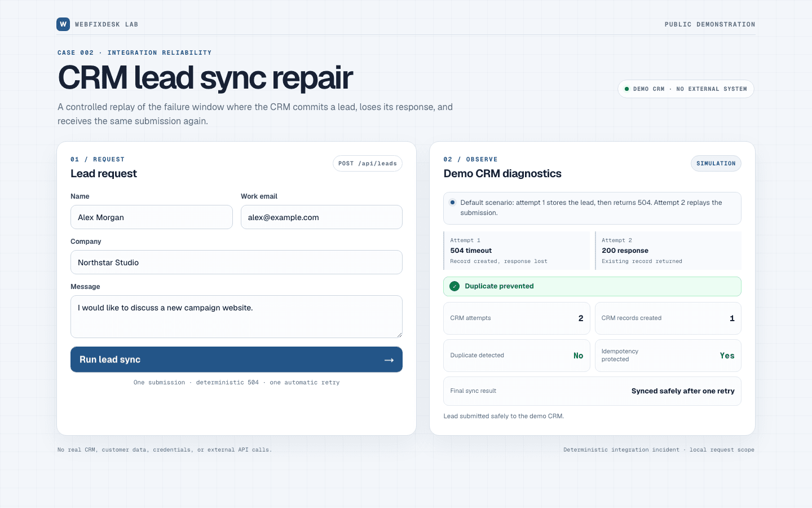Click the 01 / REQUEST section label

click(98, 159)
